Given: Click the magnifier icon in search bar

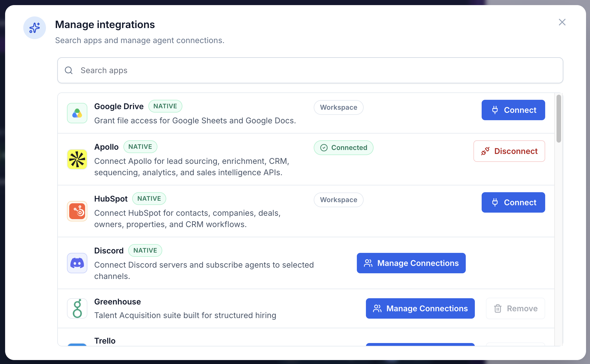Looking at the screenshot, I should coord(69,70).
